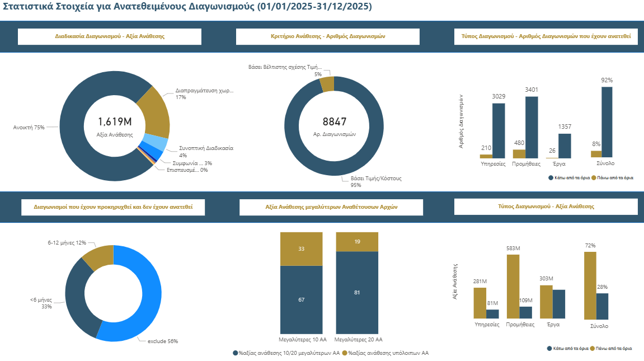The image size is (644, 361).
Task: Click the dark blue "Ανοικτή 75%" donut segment
Action: (x=84, y=157)
